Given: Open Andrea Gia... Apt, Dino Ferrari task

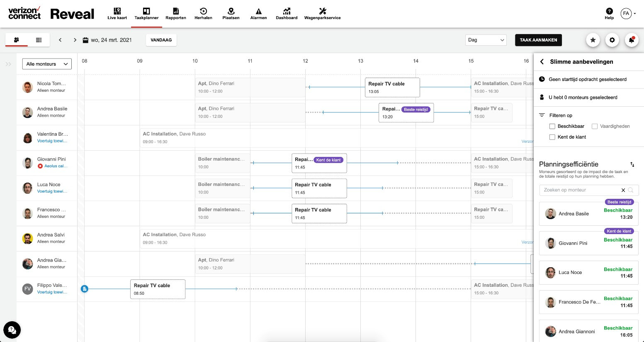Looking at the screenshot, I should tap(250, 264).
